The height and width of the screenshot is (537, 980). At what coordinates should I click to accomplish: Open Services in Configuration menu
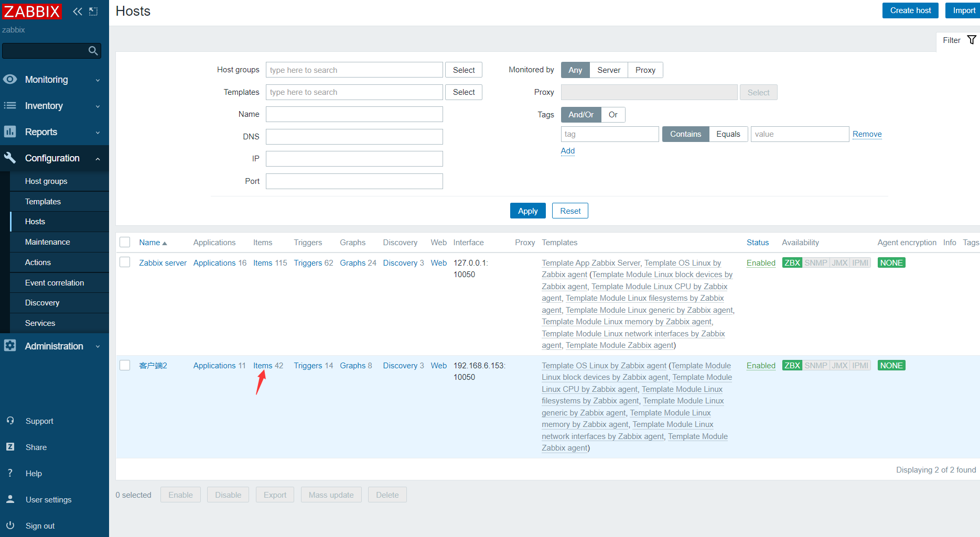pos(59,323)
